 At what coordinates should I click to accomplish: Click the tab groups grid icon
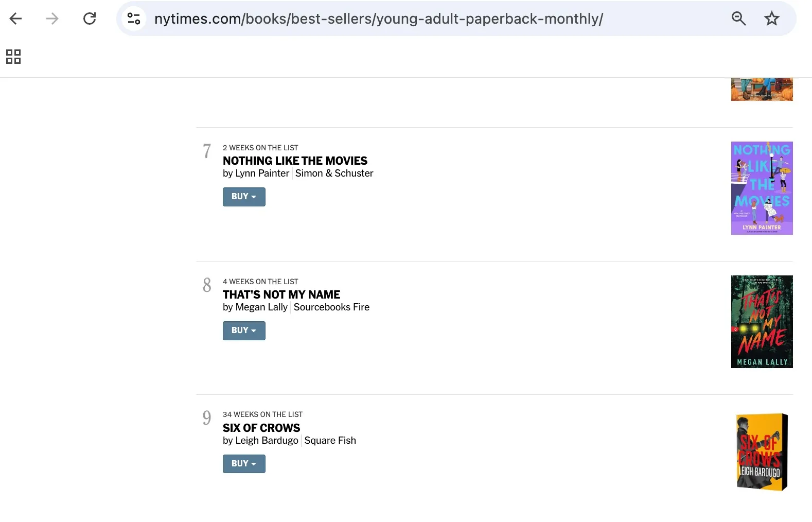coord(13,57)
